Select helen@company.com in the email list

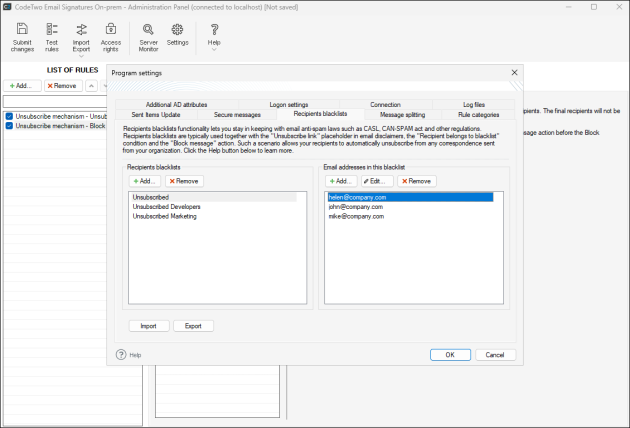pos(410,197)
